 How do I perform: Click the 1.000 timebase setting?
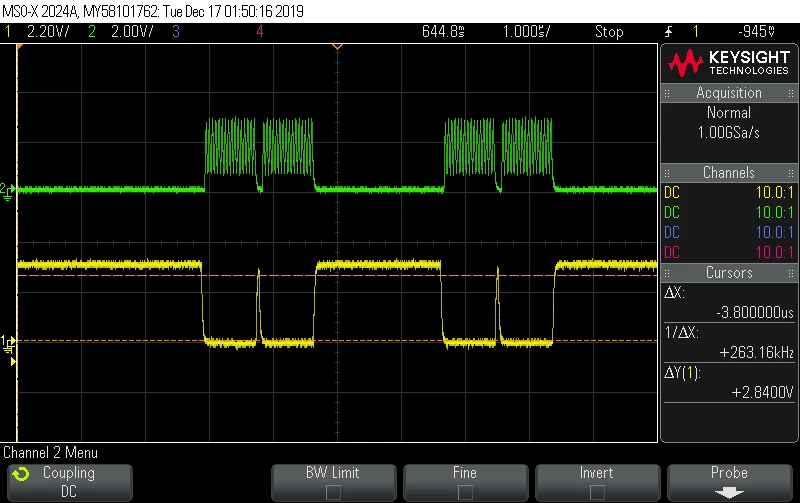click(526, 32)
